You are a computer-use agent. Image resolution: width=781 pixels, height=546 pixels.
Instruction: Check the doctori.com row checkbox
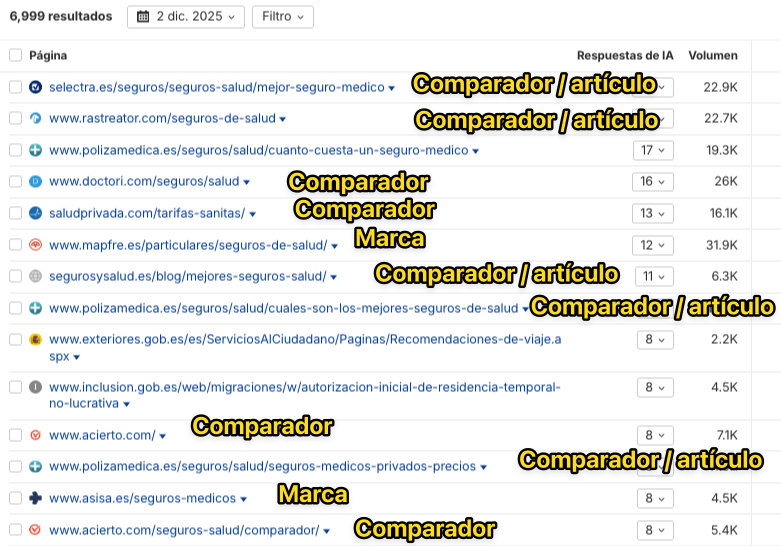[x=15, y=181]
